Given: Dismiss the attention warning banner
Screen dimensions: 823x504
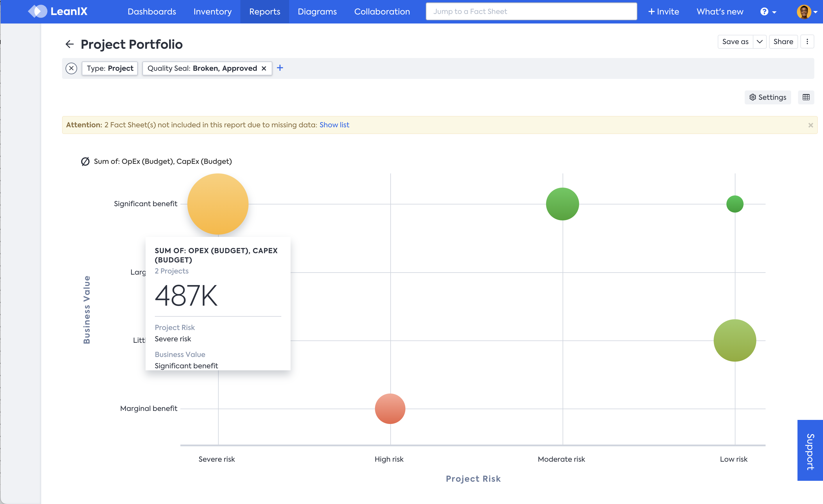Looking at the screenshot, I should click(810, 125).
